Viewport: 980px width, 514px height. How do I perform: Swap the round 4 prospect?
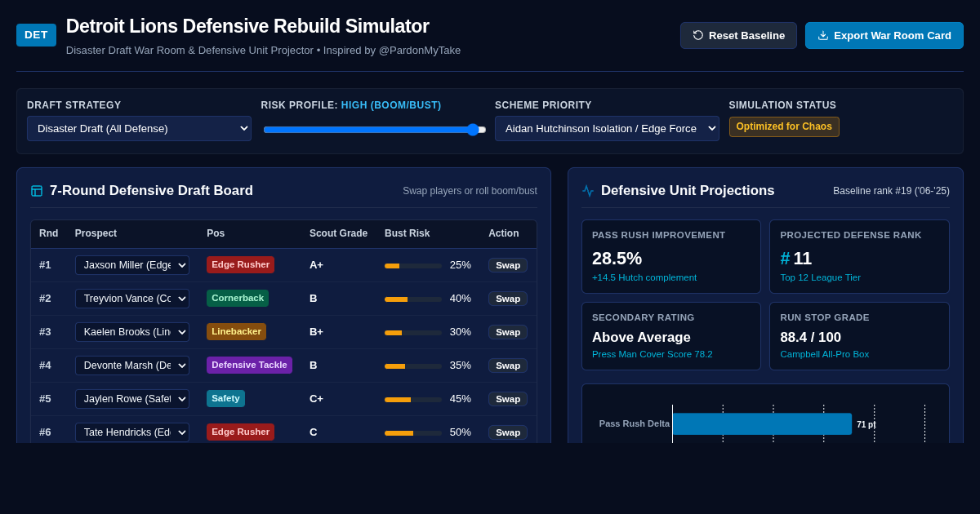pos(508,366)
